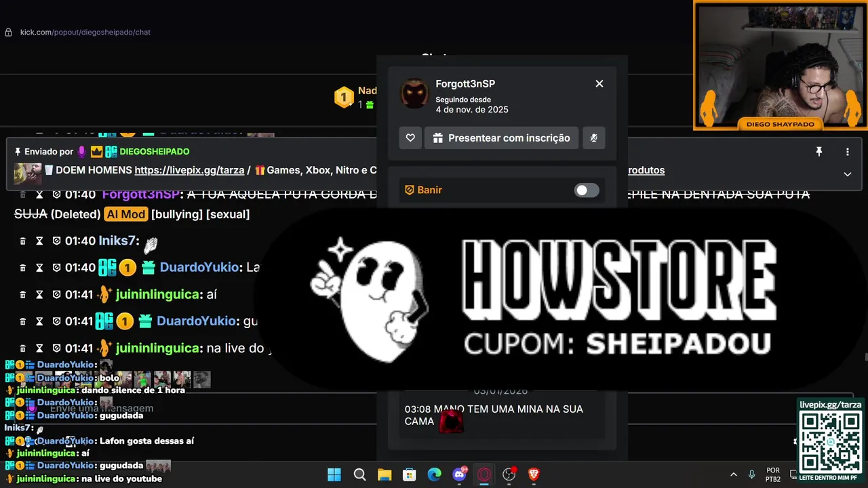Viewport: 868px width, 488px height.
Task: Switch to Opera GX on the taskbar
Action: [484, 474]
